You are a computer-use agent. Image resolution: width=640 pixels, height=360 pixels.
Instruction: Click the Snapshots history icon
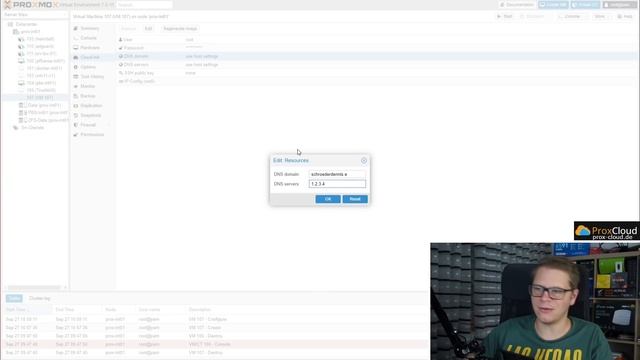(x=76, y=116)
